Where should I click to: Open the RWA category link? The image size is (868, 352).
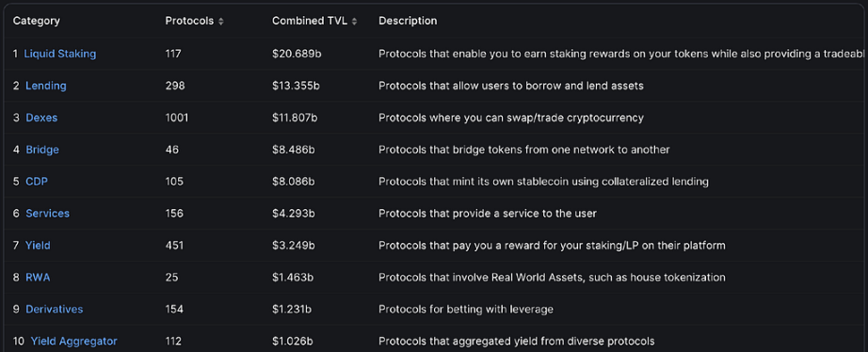(x=38, y=278)
